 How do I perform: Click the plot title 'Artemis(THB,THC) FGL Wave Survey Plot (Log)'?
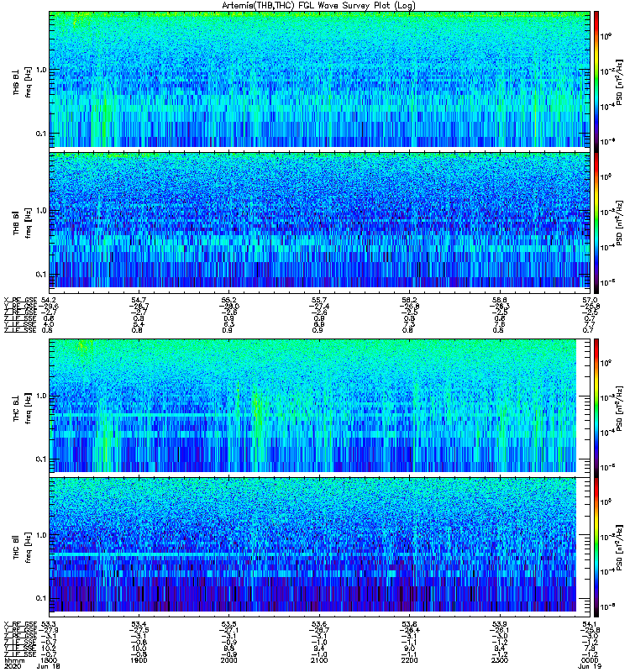318,6
